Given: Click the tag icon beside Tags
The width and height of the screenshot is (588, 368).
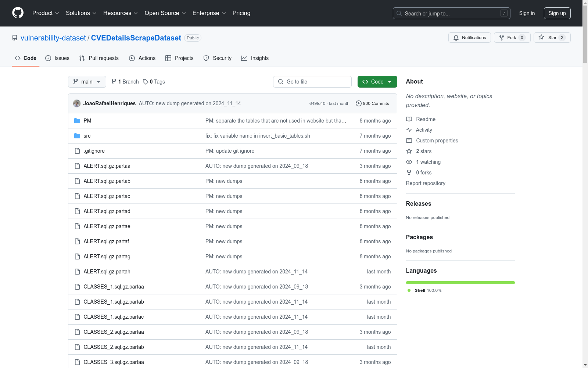Looking at the screenshot, I should [x=146, y=82].
